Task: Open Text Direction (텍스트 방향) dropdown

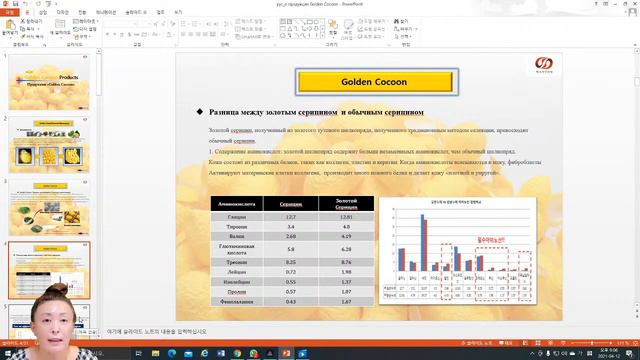Action: point(252,21)
